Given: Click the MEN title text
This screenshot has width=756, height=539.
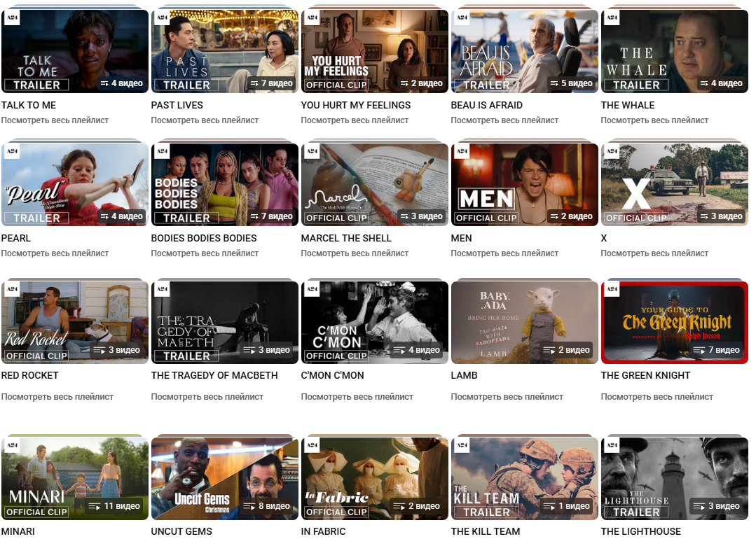Looking at the screenshot, I should click(462, 238).
